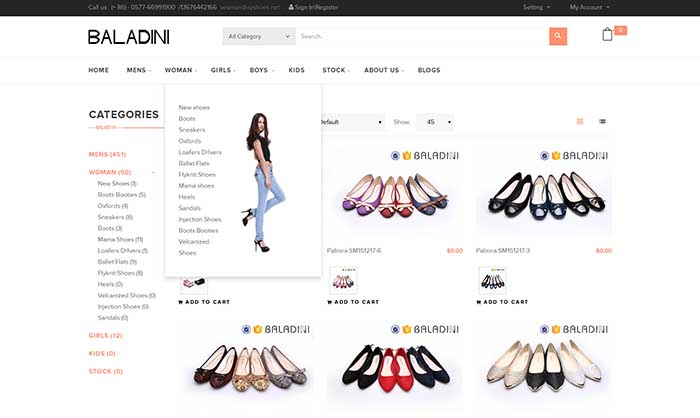
Task: Go to the BLOGS menu item
Action: click(x=429, y=70)
